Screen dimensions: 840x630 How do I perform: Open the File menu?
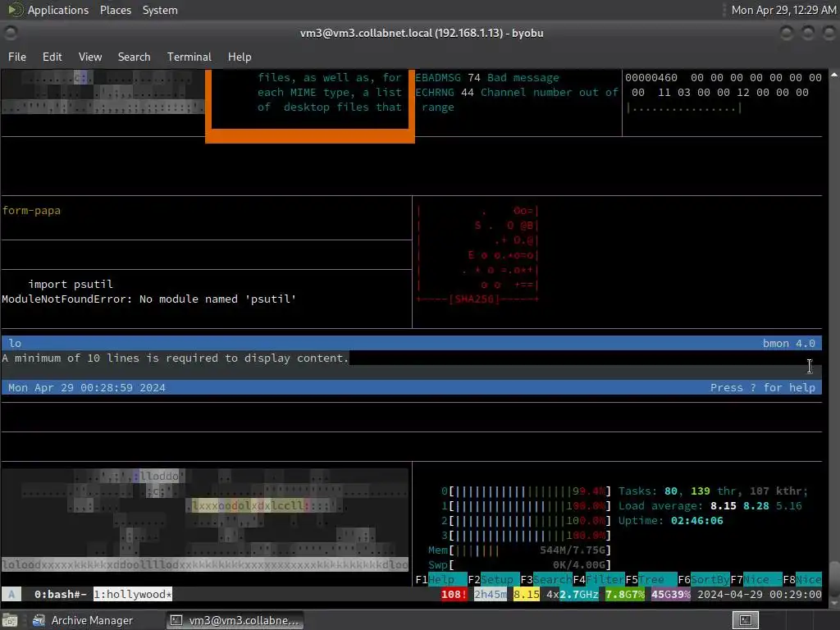click(17, 57)
